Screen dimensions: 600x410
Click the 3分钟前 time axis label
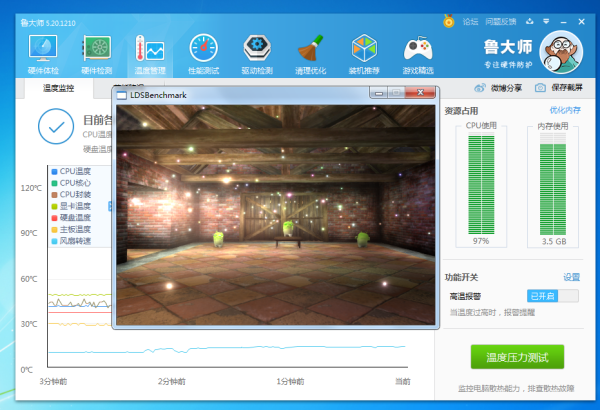point(53,381)
